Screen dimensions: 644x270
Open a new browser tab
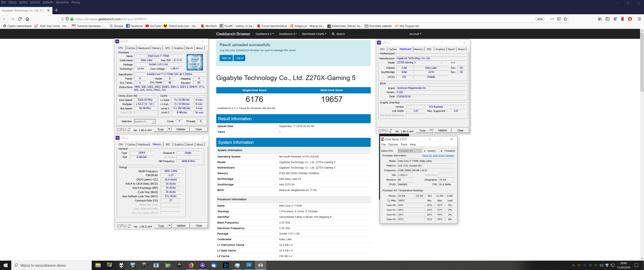(56, 10)
